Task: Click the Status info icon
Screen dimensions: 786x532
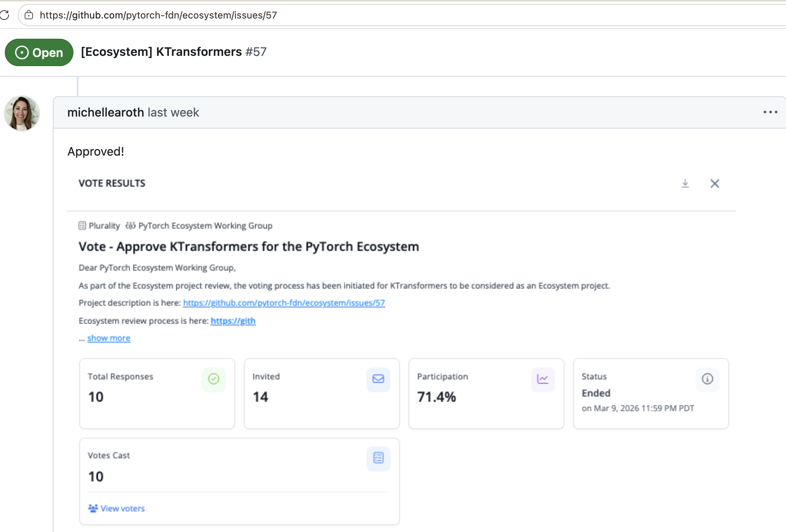Action: click(x=707, y=379)
